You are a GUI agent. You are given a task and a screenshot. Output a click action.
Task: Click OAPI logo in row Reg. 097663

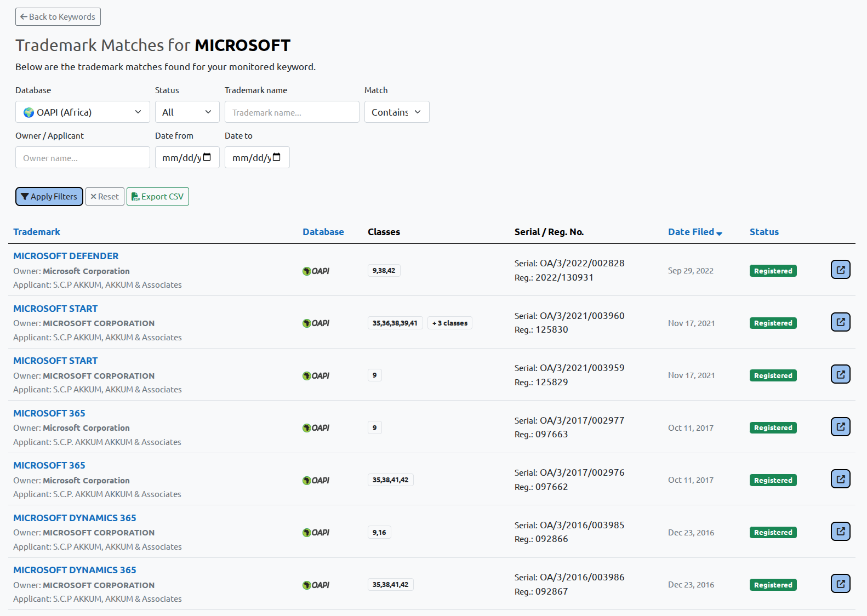click(x=316, y=428)
